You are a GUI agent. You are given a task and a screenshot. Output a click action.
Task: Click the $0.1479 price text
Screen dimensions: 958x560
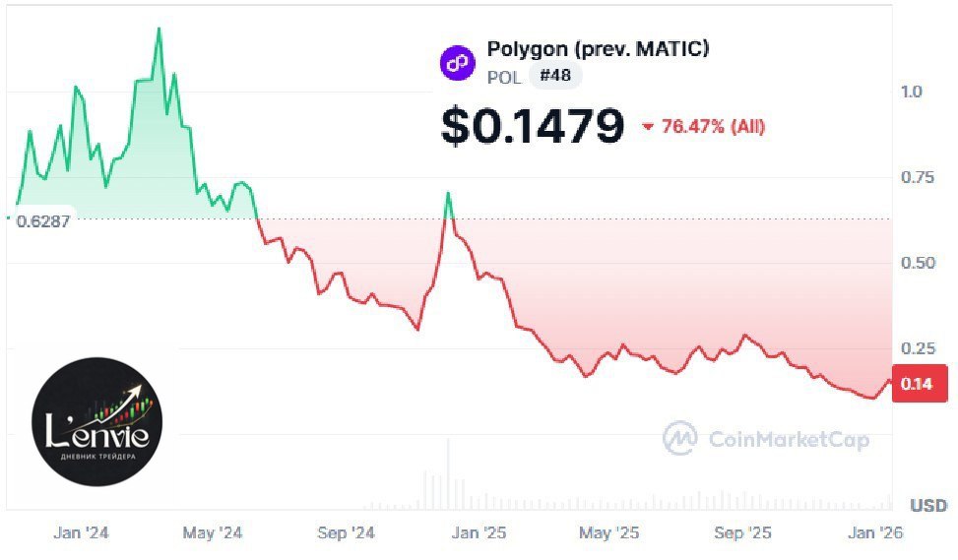point(532,126)
